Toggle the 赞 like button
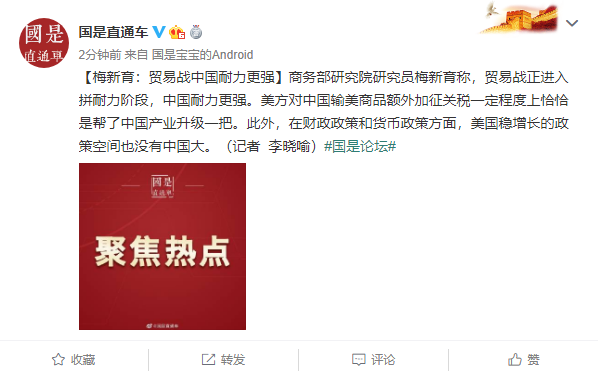598x376 pixels. pos(523,359)
